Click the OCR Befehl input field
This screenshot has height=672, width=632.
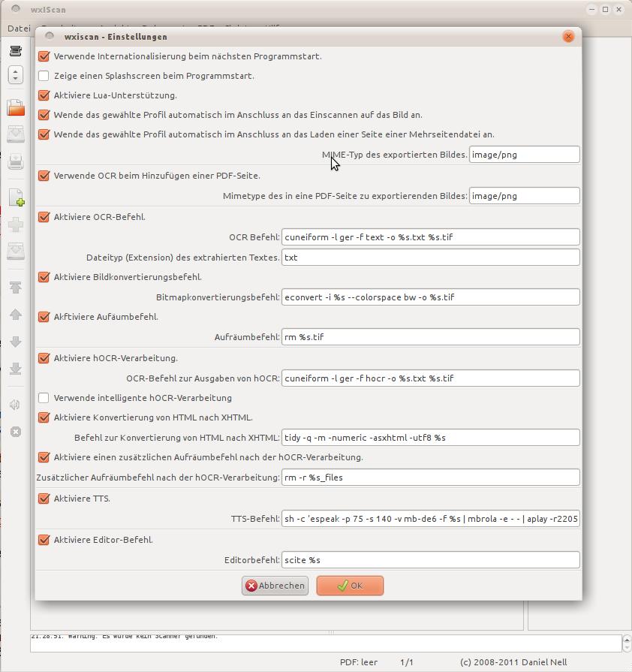pyautogui.click(x=431, y=237)
